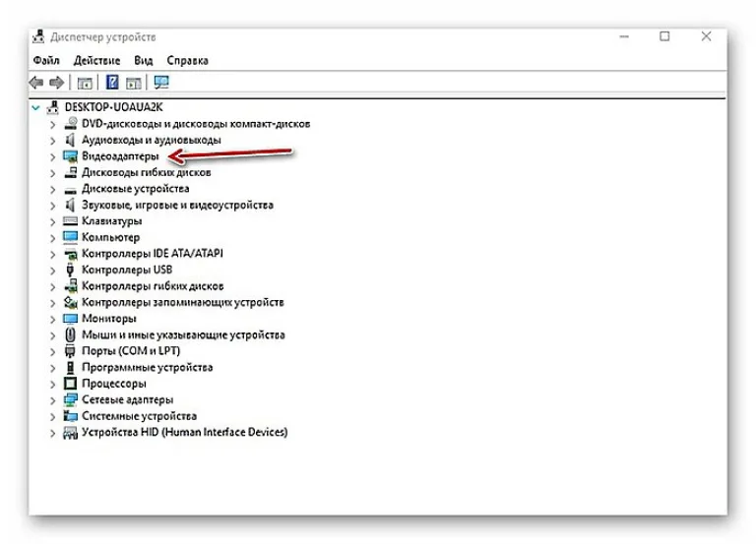Click the Компьютер monitor icon

point(71,237)
